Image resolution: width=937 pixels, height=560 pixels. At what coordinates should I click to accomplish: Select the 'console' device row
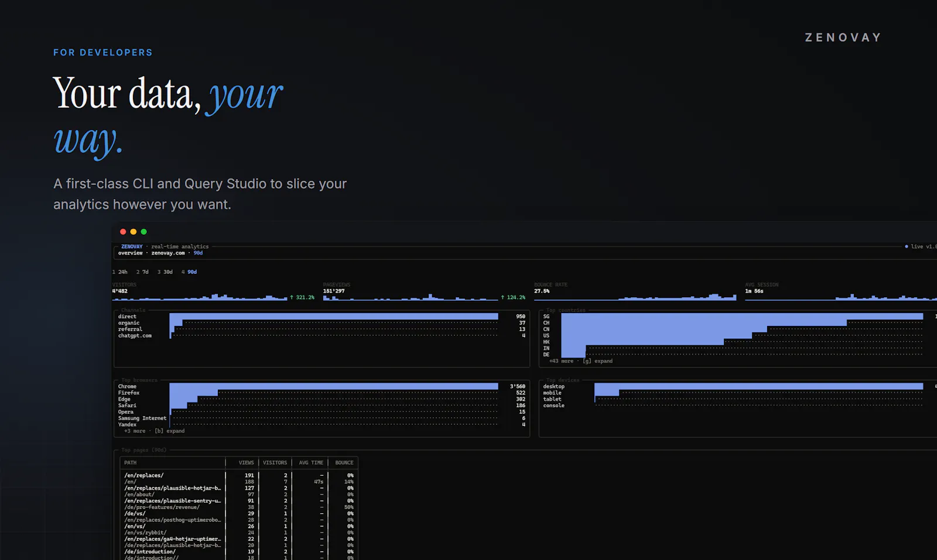[x=739, y=406]
